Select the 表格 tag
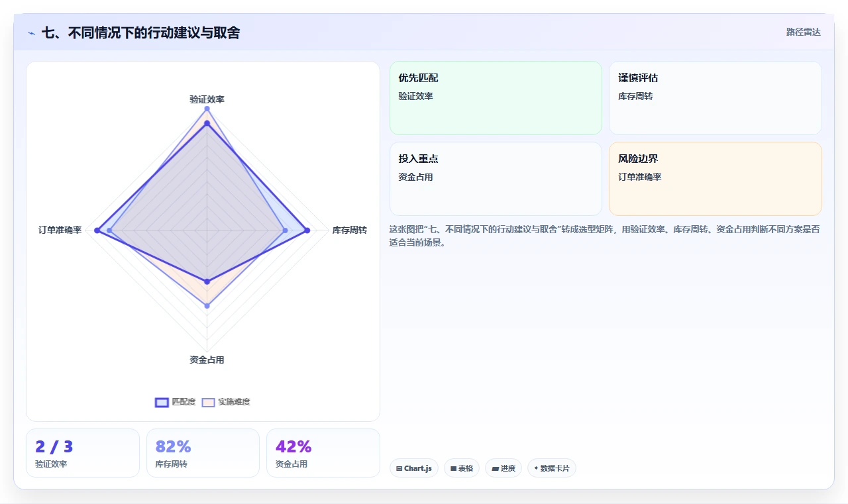Image resolution: width=848 pixels, height=504 pixels. (x=462, y=468)
